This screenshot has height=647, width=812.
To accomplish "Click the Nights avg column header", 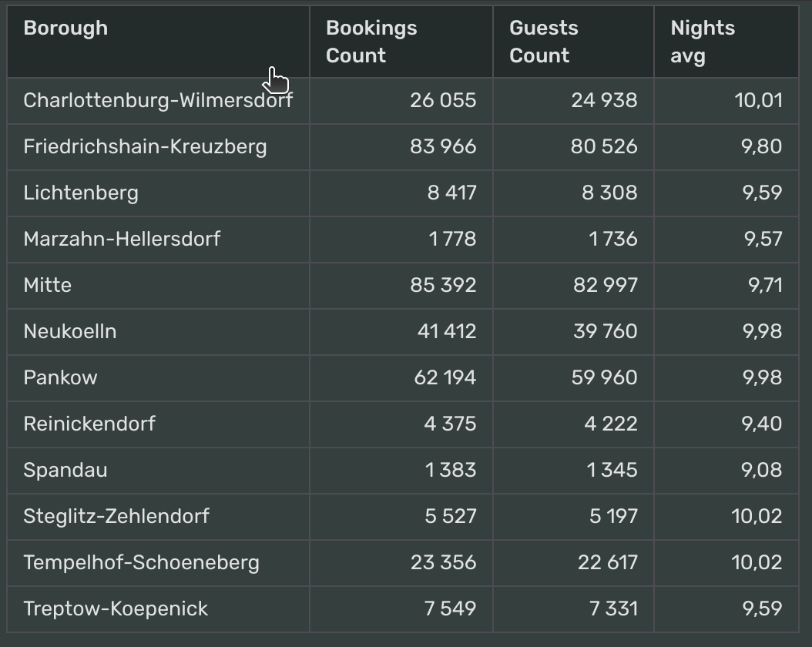I will [726, 42].
